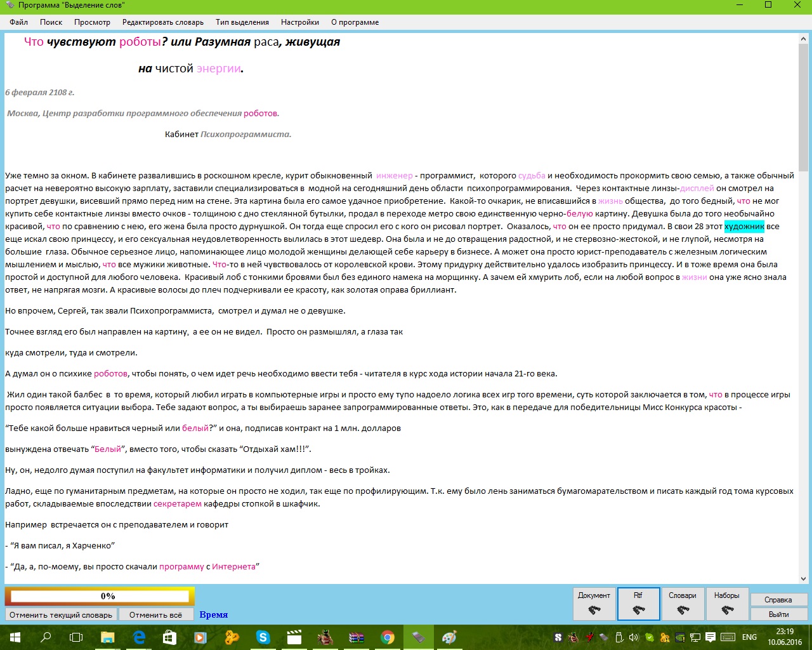Open File Explorer from the taskbar
The height and width of the screenshot is (650, 812).
pyautogui.click(x=108, y=637)
